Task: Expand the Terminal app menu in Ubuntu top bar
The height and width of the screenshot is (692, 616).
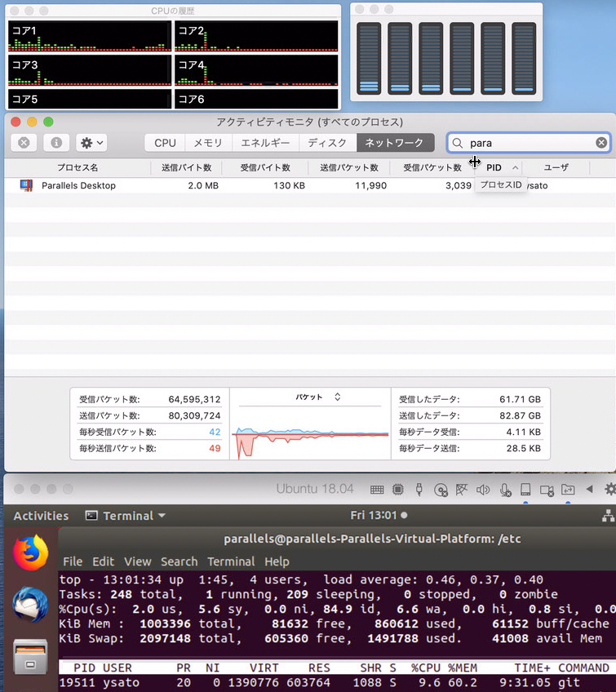Action: (126, 516)
